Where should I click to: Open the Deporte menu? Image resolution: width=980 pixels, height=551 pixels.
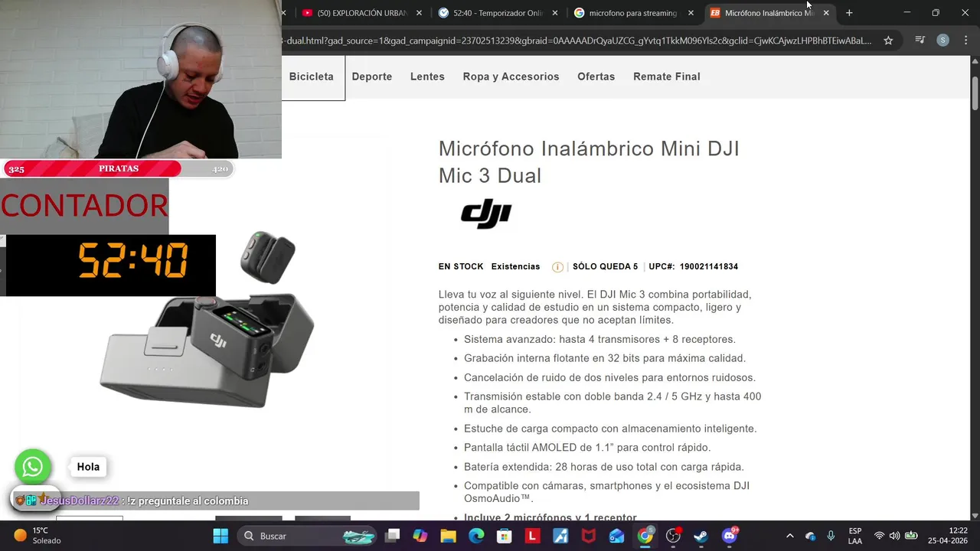(x=372, y=77)
